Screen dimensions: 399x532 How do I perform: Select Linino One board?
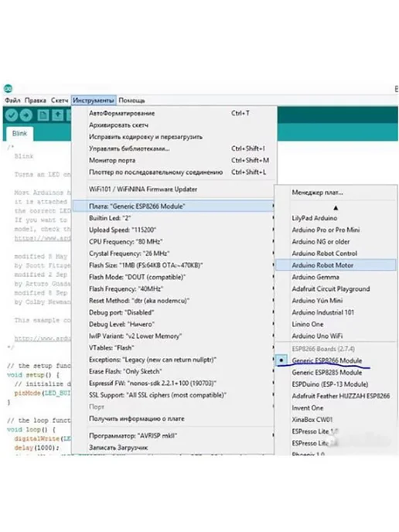[x=336, y=324]
